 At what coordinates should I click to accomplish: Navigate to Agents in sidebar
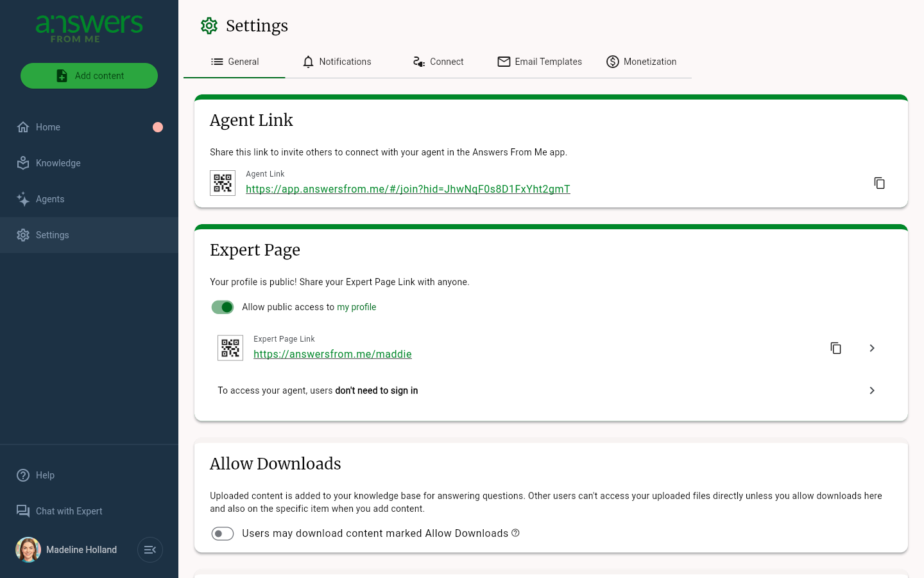coord(89,199)
